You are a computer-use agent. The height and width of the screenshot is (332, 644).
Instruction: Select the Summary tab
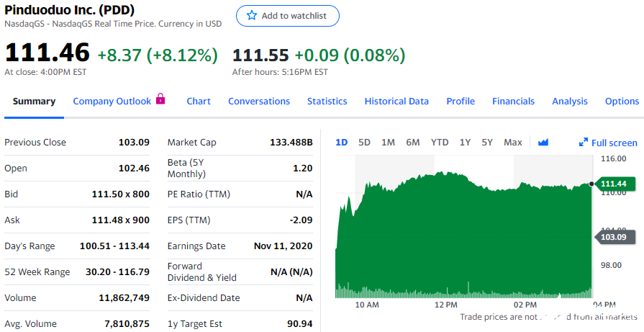[34, 101]
